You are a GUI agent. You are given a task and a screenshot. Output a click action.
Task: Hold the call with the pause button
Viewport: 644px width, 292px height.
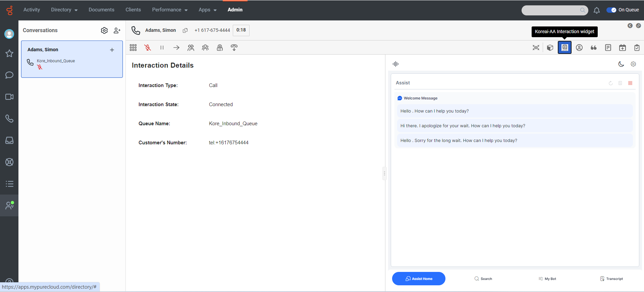pyautogui.click(x=162, y=48)
